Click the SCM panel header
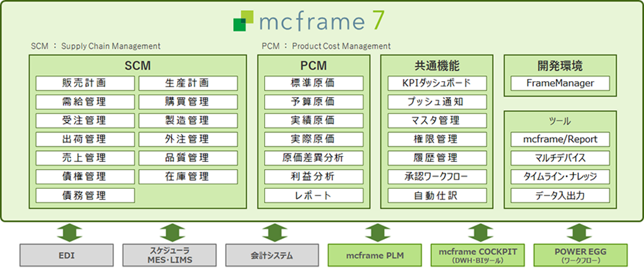 (x=138, y=66)
